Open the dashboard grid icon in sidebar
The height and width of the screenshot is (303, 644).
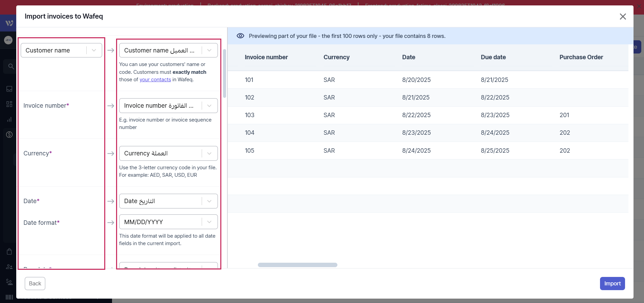click(9, 104)
